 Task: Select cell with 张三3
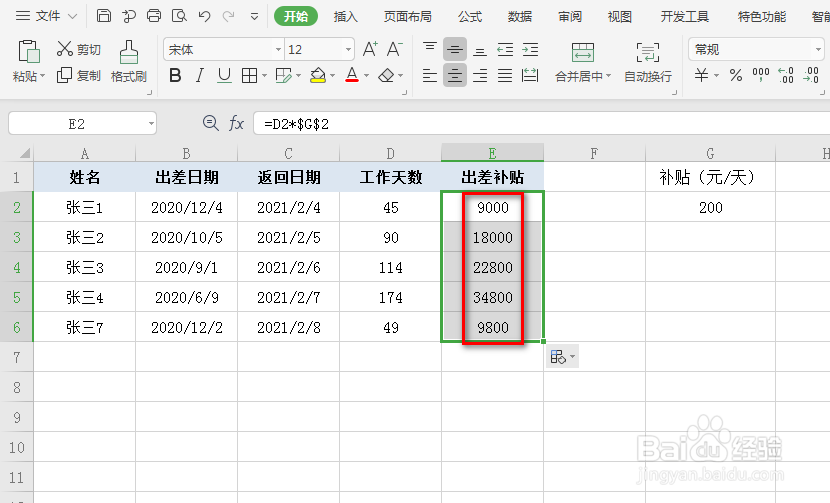point(85,267)
